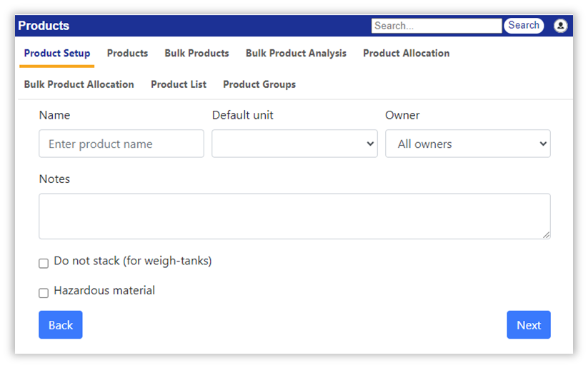Click the Next button

(x=529, y=325)
